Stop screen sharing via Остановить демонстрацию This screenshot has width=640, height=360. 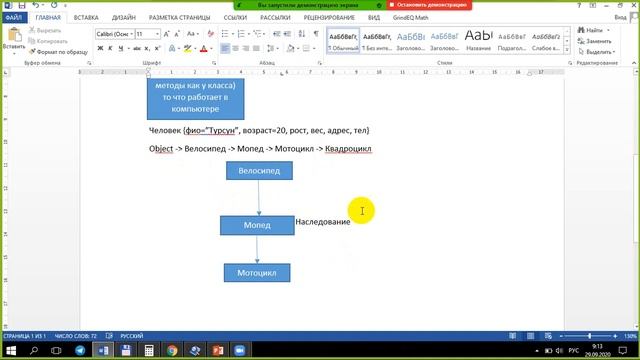(x=429, y=5)
